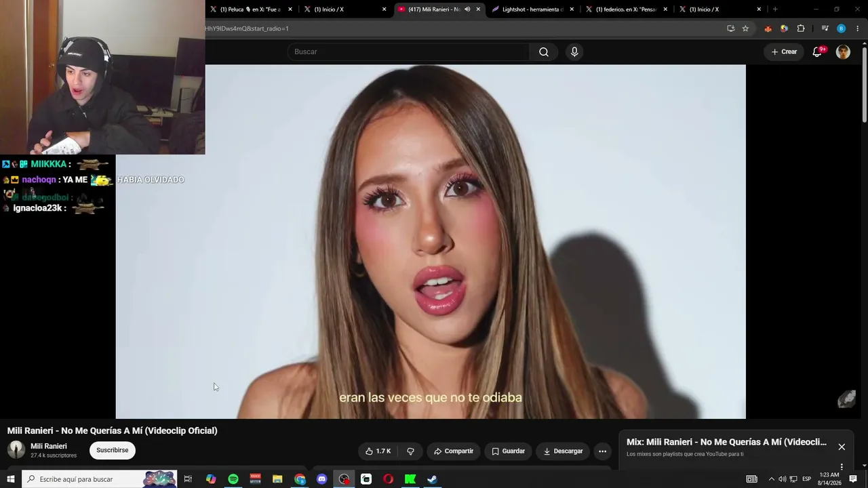Screen dimensions: 868x488
Task: Open File Explorer from the taskbar
Action: click(277, 479)
